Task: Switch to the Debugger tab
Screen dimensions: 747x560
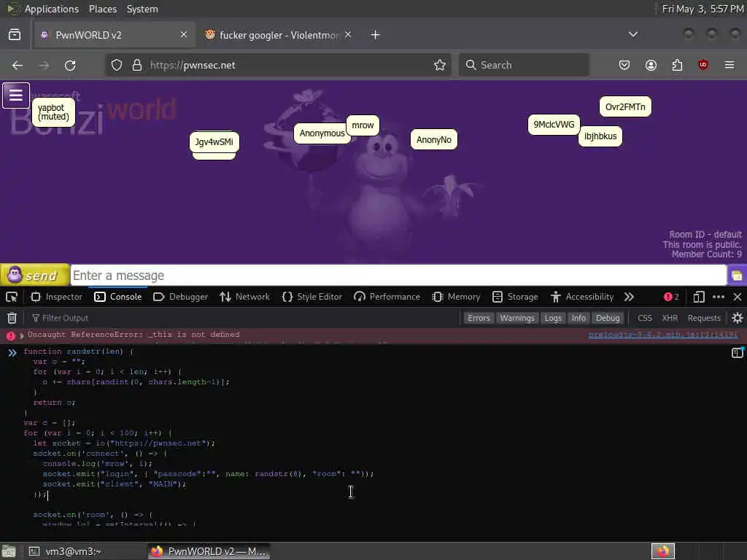Action: (x=181, y=297)
